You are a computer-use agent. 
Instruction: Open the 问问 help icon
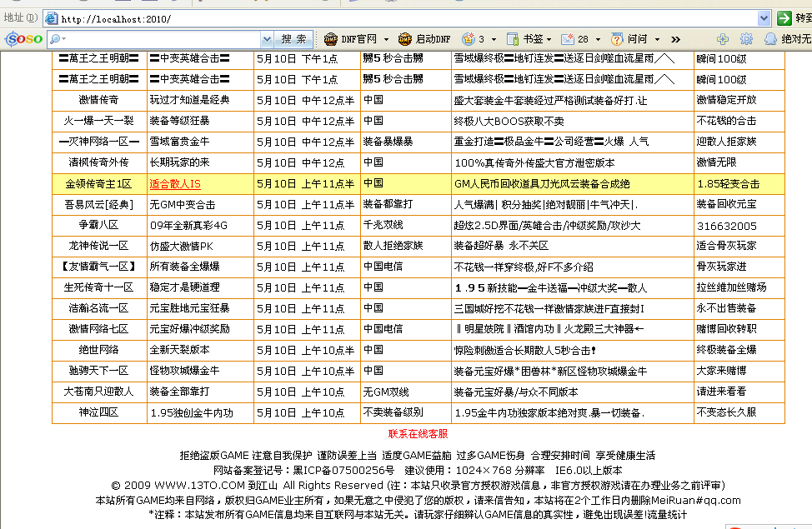click(x=618, y=39)
